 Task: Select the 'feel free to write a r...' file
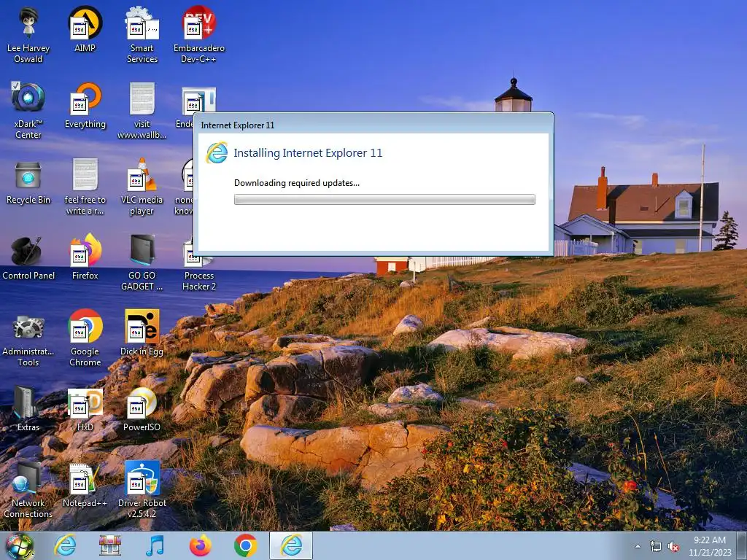pyautogui.click(x=85, y=186)
